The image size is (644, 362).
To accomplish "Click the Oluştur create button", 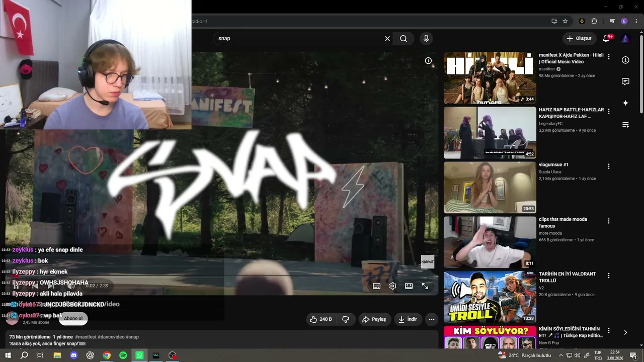I will coord(579,38).
